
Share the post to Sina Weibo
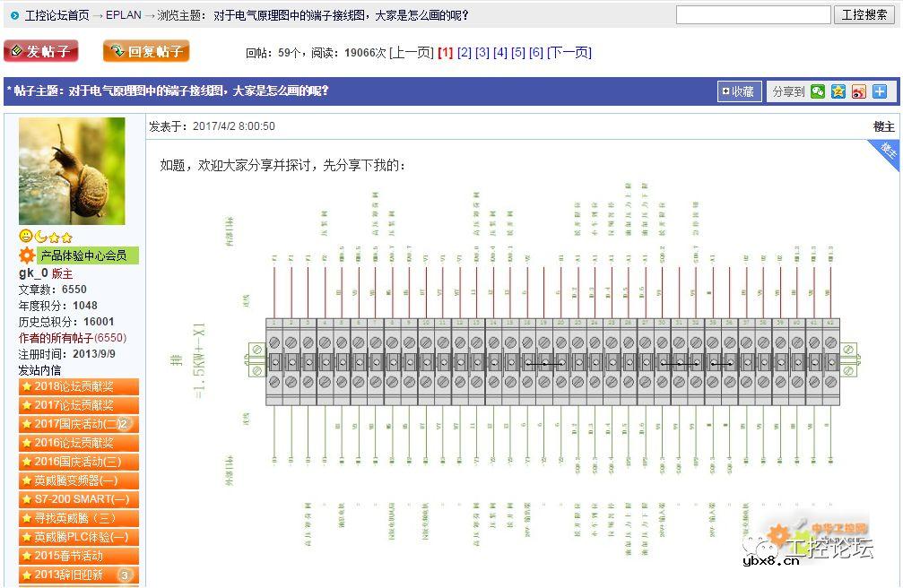858,91
